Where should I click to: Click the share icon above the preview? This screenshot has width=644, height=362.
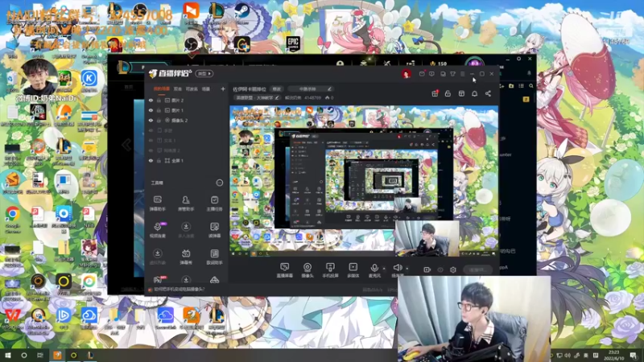point(488,93)
